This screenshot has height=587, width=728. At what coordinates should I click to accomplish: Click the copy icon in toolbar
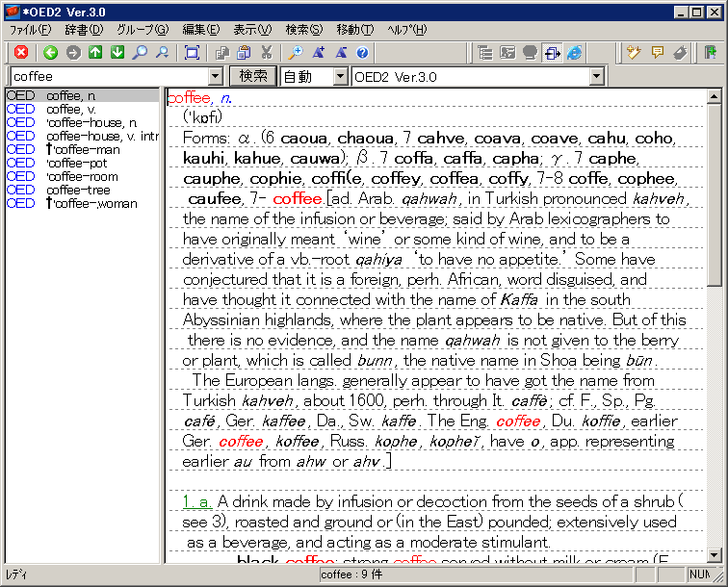222,52
